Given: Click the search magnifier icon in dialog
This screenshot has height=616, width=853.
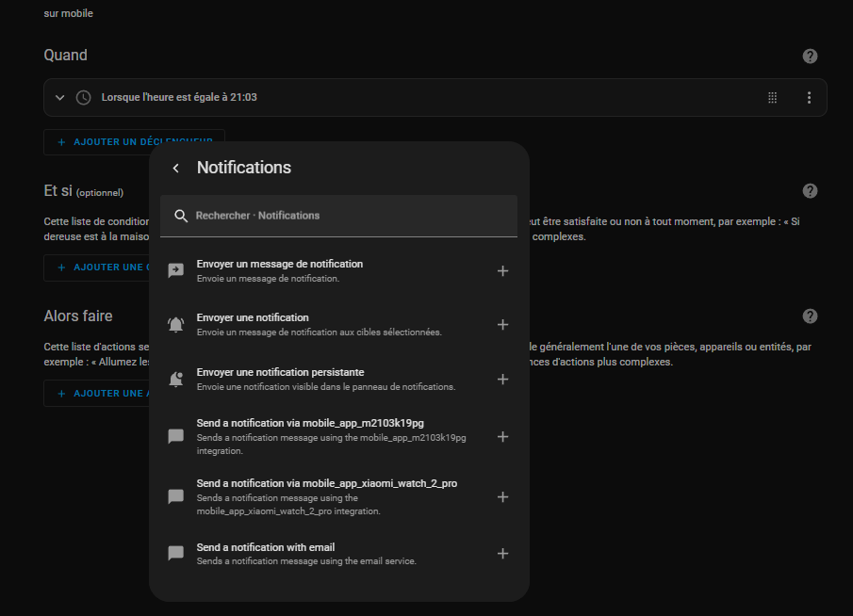Looking at the screenshot, I should point(181,216).
